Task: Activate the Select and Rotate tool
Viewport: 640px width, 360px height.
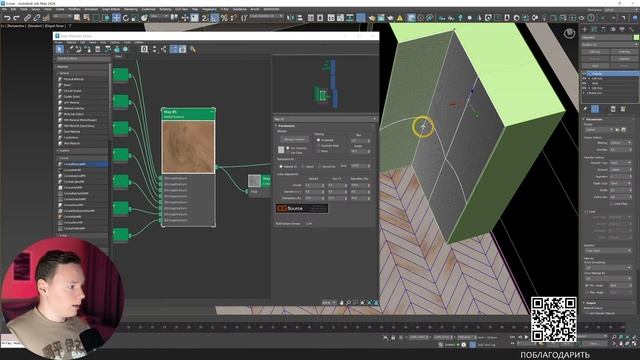Action: tap(126, 18)
